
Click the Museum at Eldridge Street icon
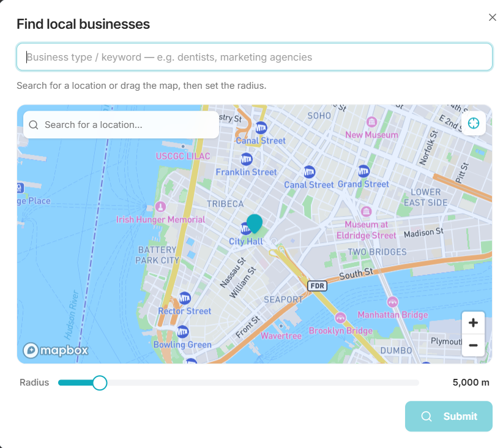pos(366,212)
